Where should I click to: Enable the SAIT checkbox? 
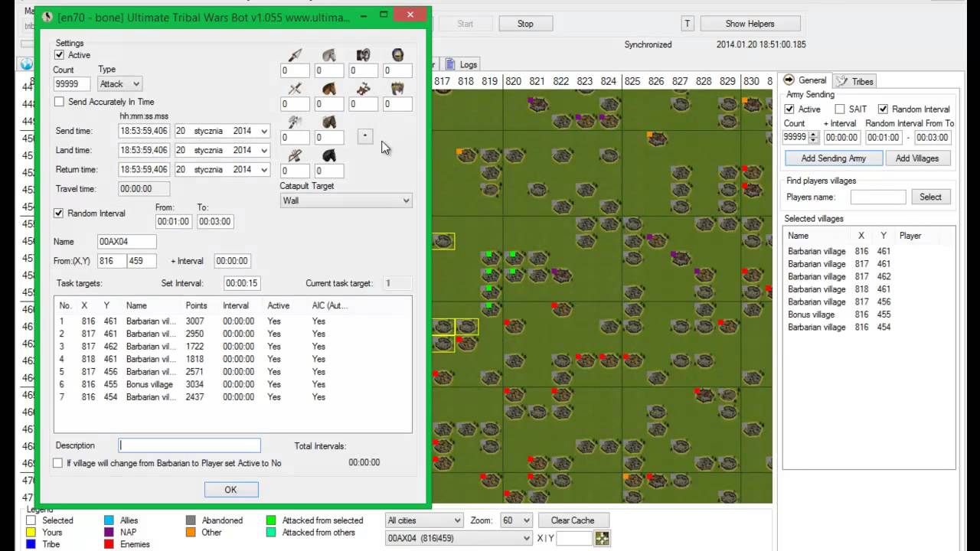(839, 109)
